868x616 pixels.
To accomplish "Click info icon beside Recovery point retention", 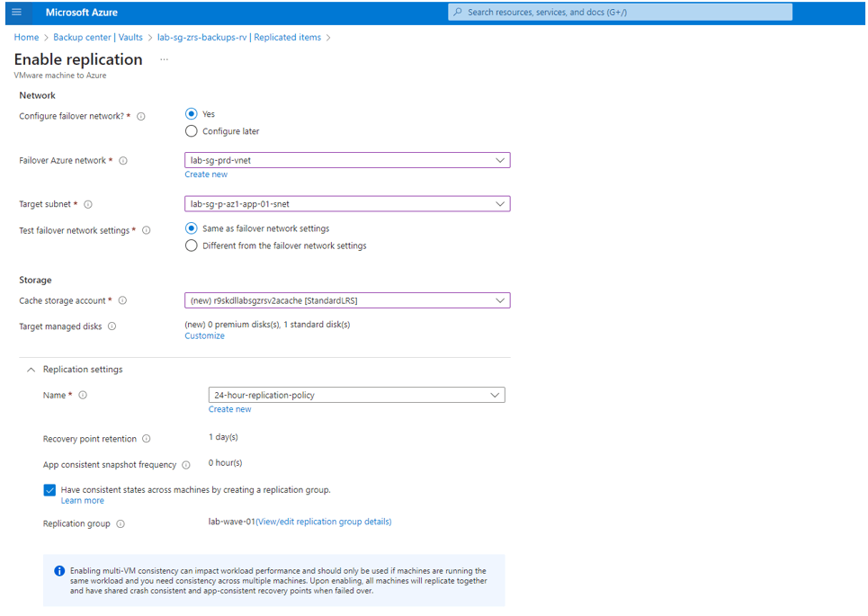I will (x=146, y=439).
